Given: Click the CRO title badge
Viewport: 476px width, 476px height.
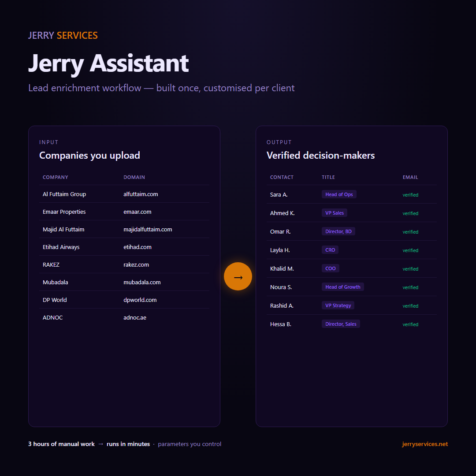Looking at the screenshot, I should (x=330, y=250).
